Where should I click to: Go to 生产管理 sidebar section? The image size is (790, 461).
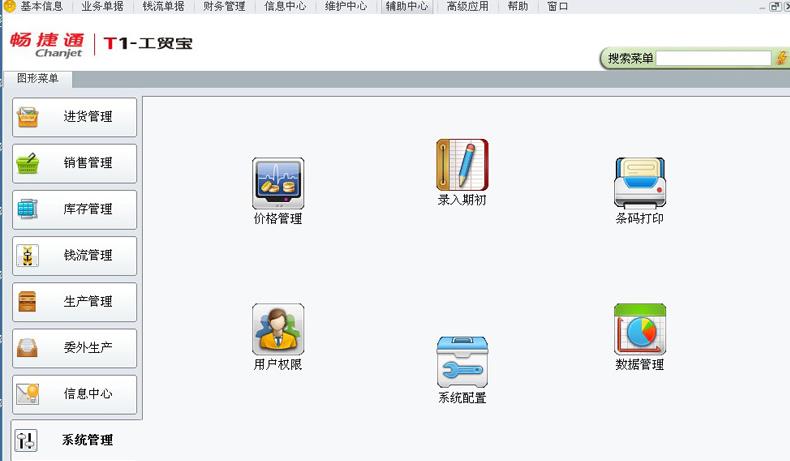pos(75,301)
